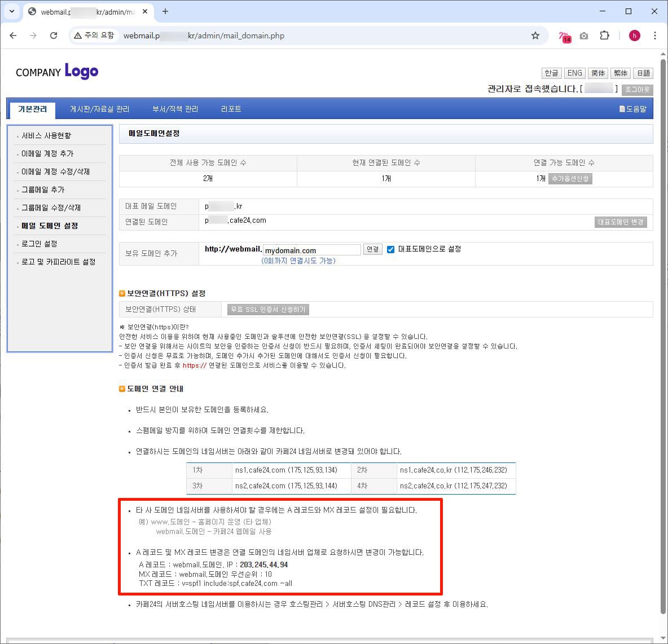Click the browser forward arrow

coord(33,36)
